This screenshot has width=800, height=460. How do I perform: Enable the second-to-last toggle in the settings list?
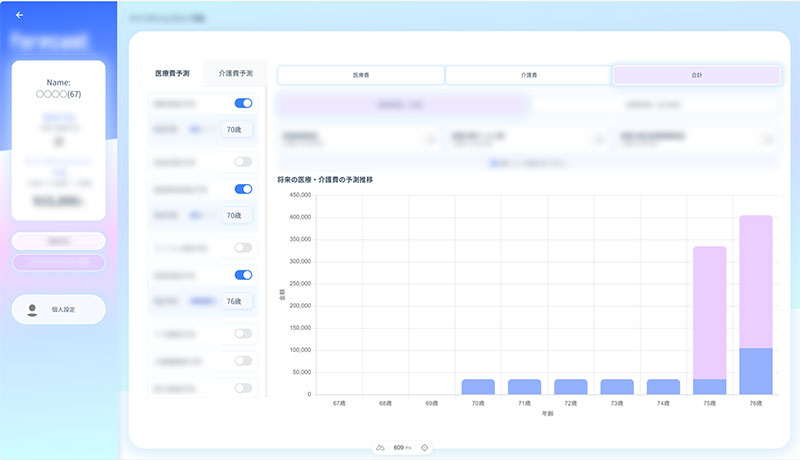click(243, 361)
